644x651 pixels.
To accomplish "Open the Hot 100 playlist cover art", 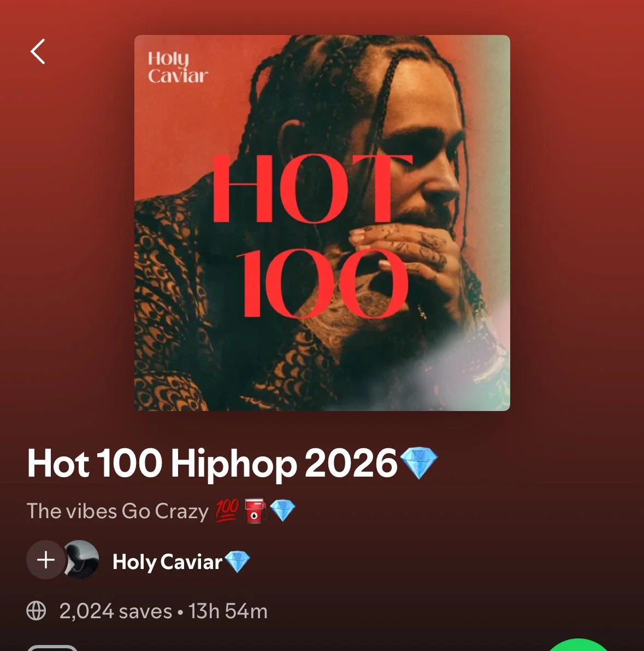I will point(322,223).
